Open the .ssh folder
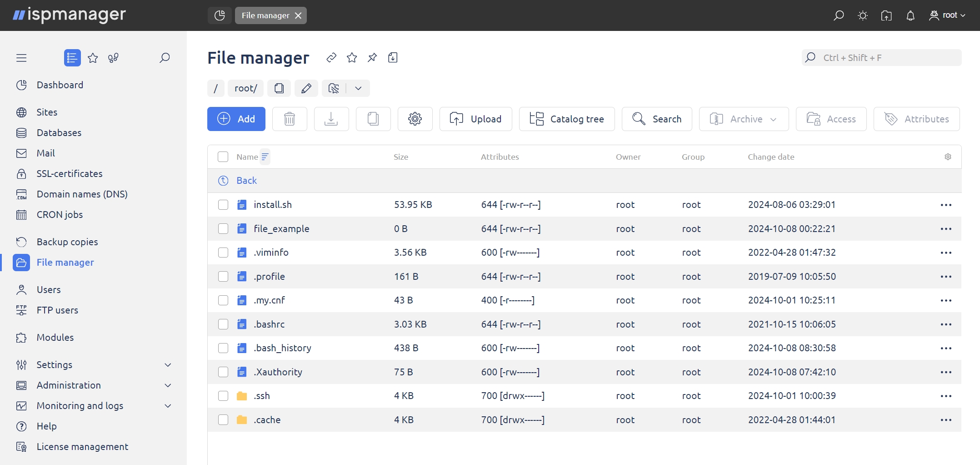The image size is (980, 465). (262, 396)
